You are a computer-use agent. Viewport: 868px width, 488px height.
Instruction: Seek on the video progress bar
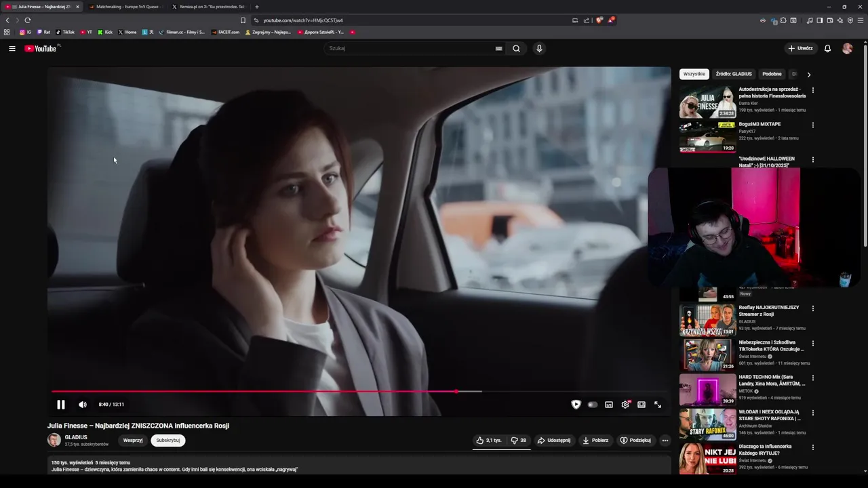tap(359, 391)
